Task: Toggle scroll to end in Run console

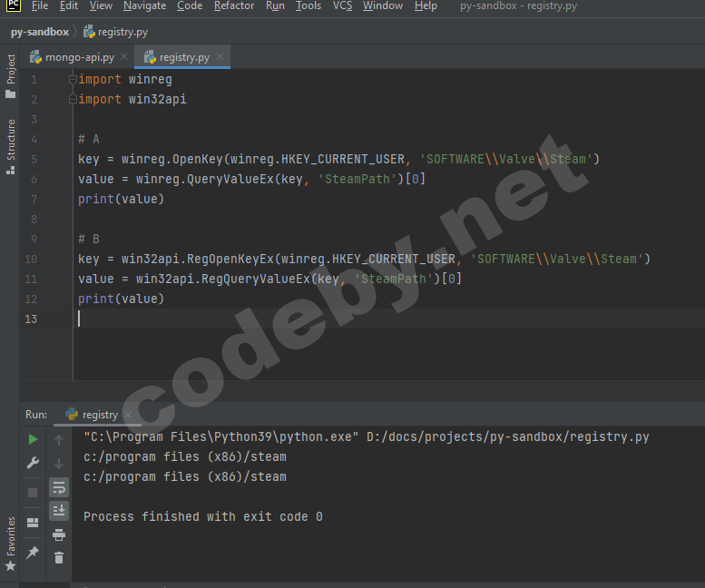Action: 59,511
